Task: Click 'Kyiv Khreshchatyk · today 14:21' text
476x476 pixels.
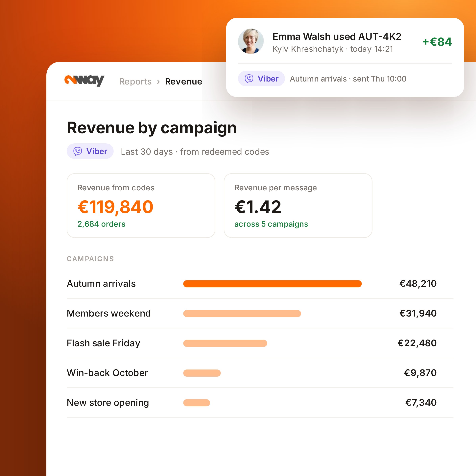Action: click(x=333, y=49)
